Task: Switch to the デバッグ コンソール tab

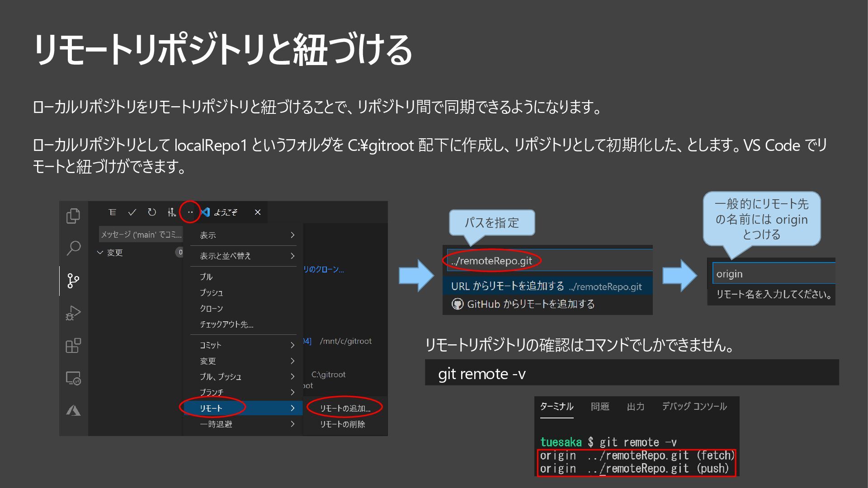Action: tap(694, 407)
